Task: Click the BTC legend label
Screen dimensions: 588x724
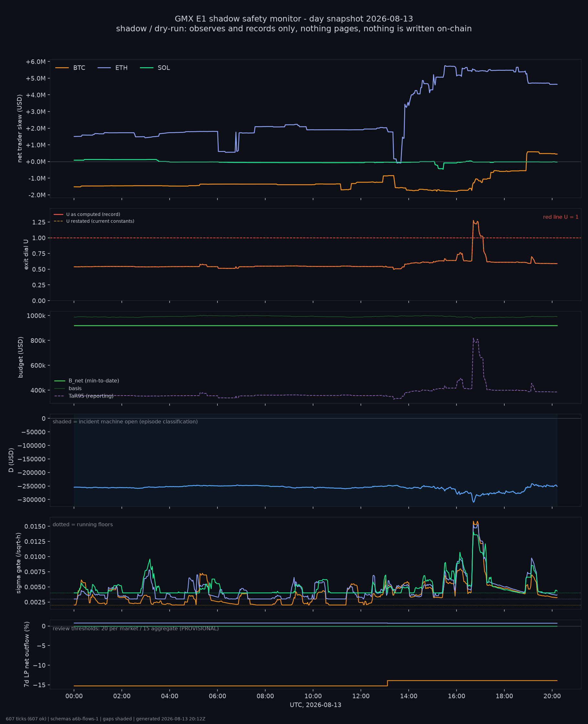Action: pyautogui.click(x=79, y=68)
